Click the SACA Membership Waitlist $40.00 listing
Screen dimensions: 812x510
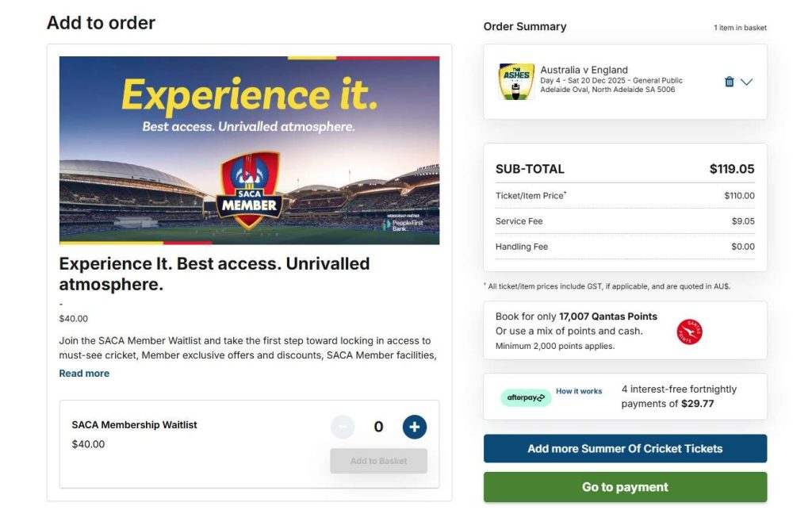point(134,433)
